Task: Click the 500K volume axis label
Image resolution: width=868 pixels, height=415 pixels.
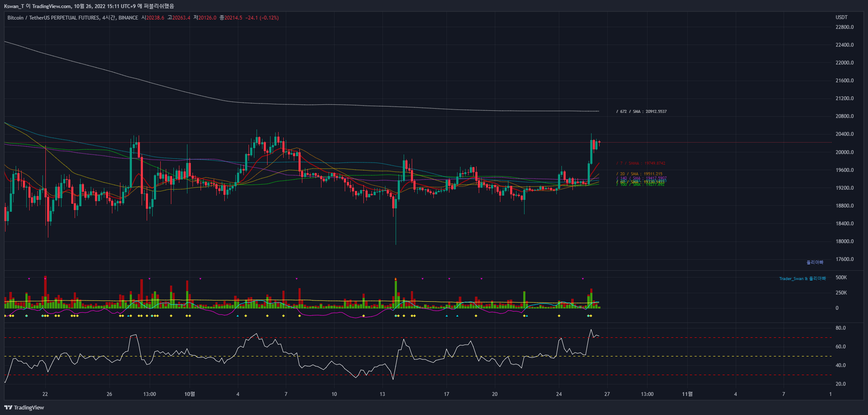Action: pyautogui.click(x=841, y=278)
